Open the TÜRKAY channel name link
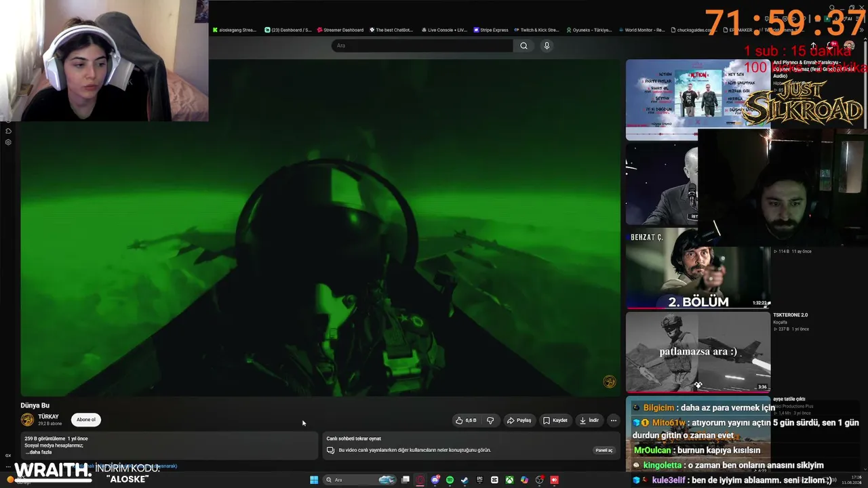868x488 pixels. coord(48,417)
